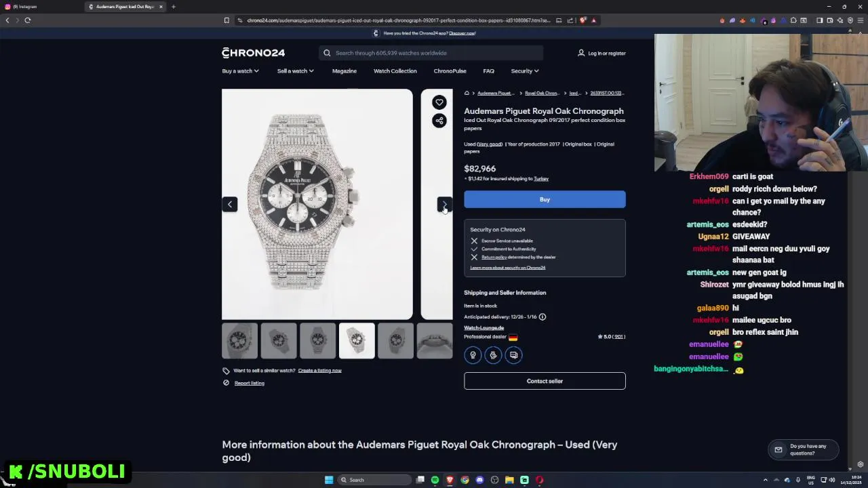
Task: Open Royal Oak Chron... breadcrumb link
Action: (x=542, y=93)
